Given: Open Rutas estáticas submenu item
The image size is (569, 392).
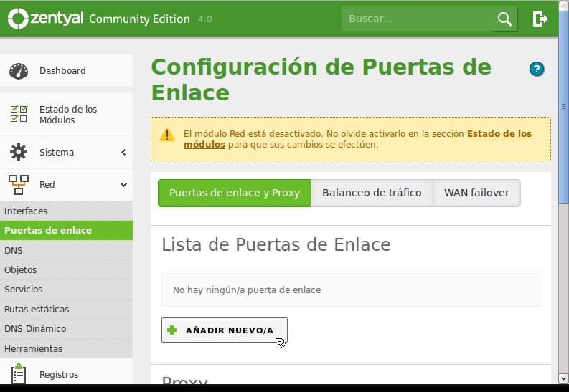Looking at the screenshot, I should click(67, 309).
